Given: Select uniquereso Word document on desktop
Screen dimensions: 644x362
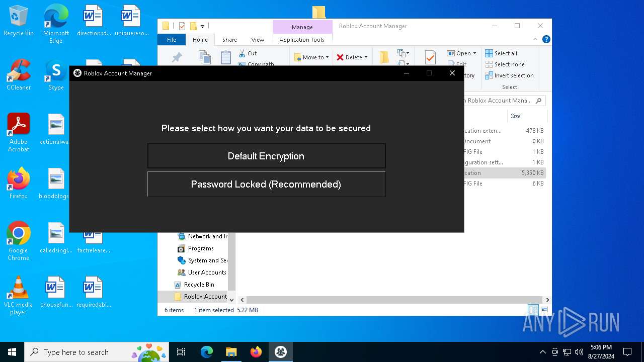Looking at the screenshot, I should [x=131, y=21].
